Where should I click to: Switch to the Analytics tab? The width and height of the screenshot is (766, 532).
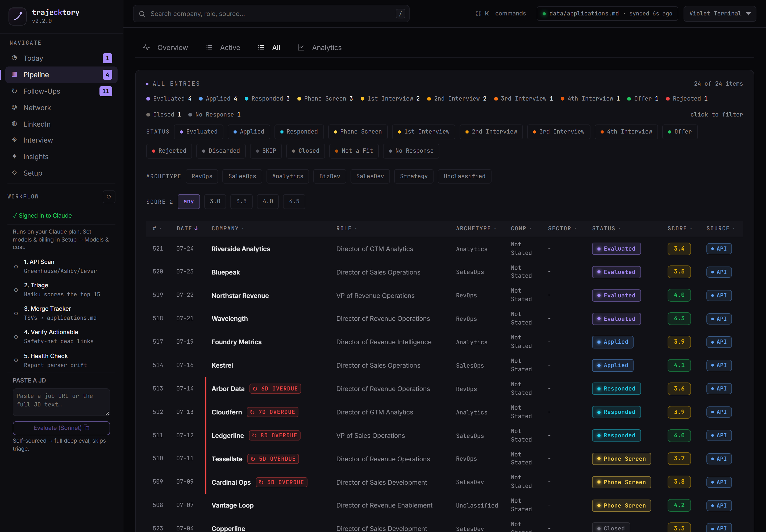pyautogui.click(x=319, y=47)
